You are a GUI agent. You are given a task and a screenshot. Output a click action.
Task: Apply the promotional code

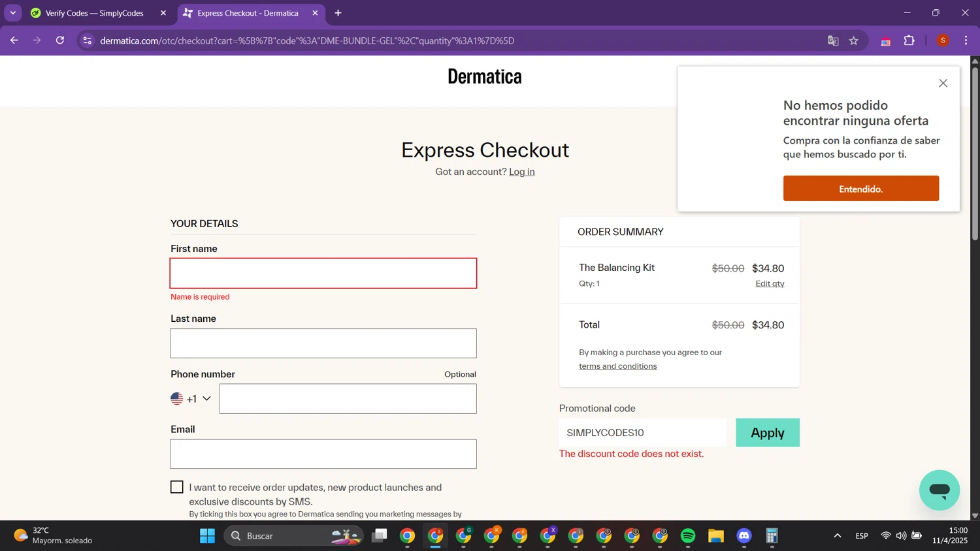click(768, 433)
